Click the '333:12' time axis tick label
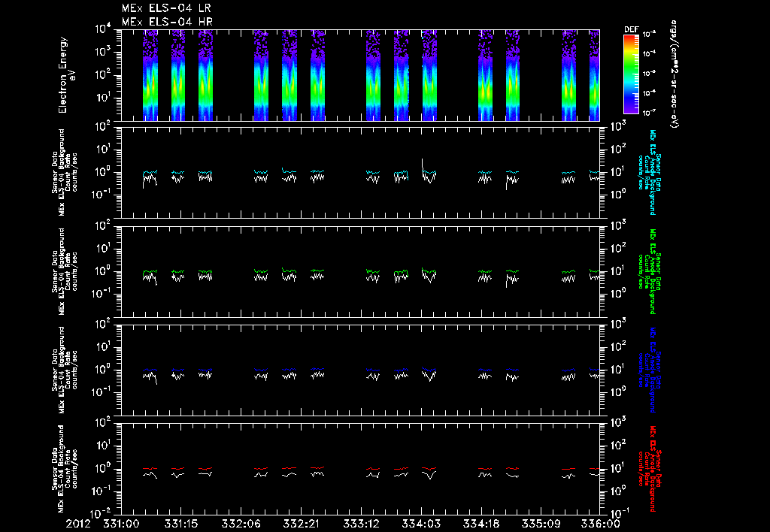This screenshot has height=532, width=770. (x=360, y=524)
